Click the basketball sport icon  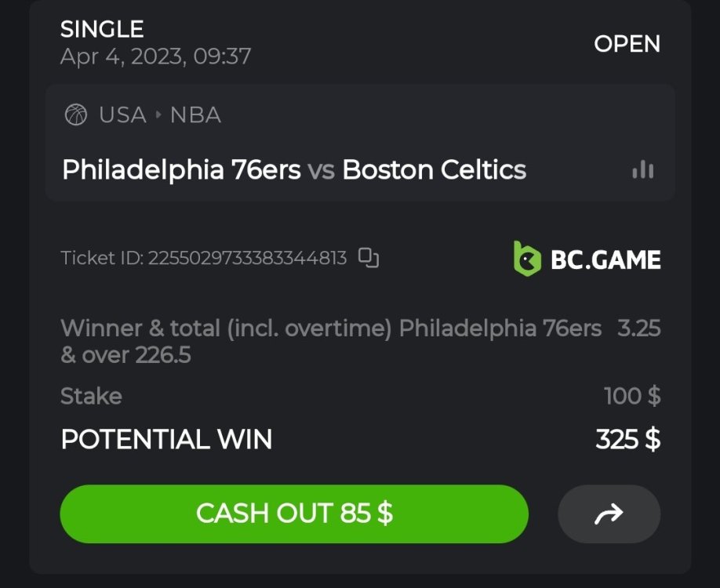75,115
